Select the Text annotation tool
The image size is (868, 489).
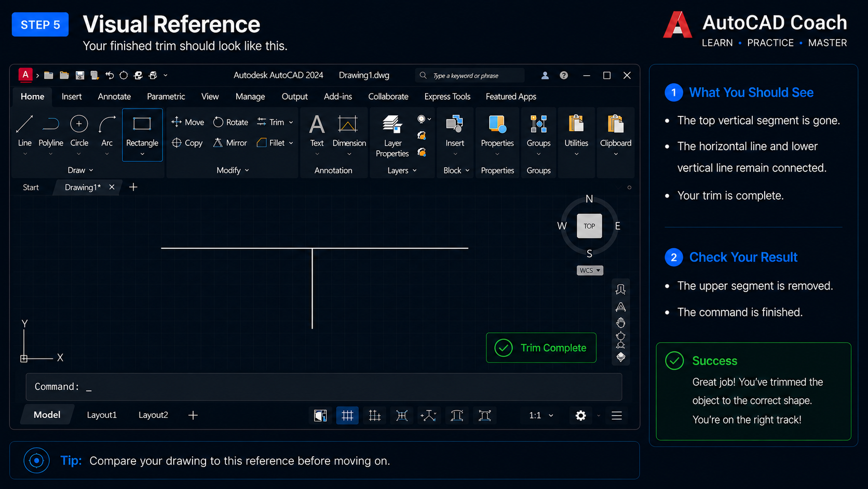pos(317,131)
